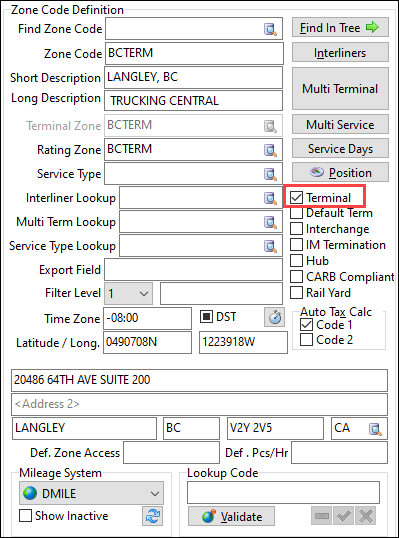Screen dimensions: 399x538
Task: Click text field beside Filter Level dropdown
Action: tap(221, 293)
